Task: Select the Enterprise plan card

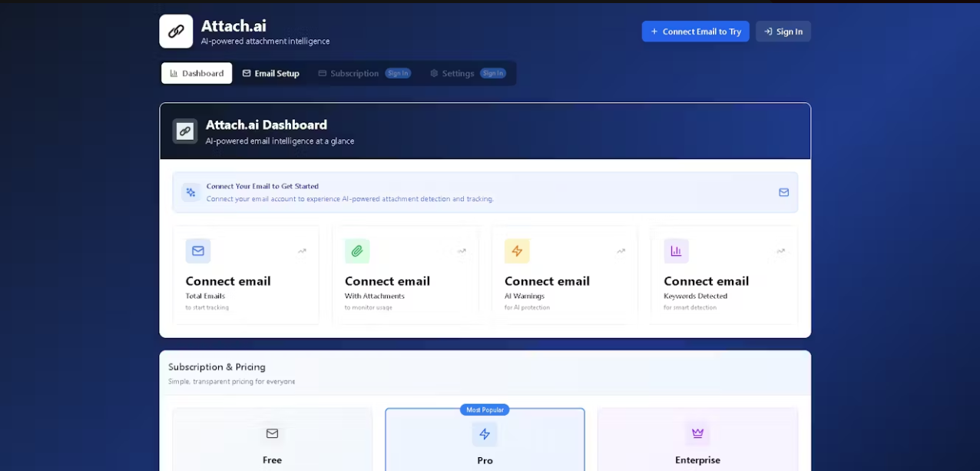Action: (697, 439)
